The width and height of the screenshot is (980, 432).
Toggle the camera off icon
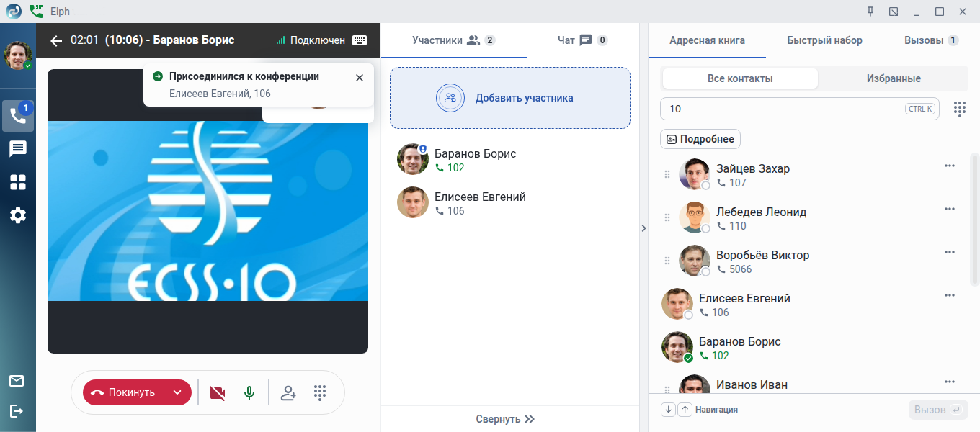tap(217, 392)
